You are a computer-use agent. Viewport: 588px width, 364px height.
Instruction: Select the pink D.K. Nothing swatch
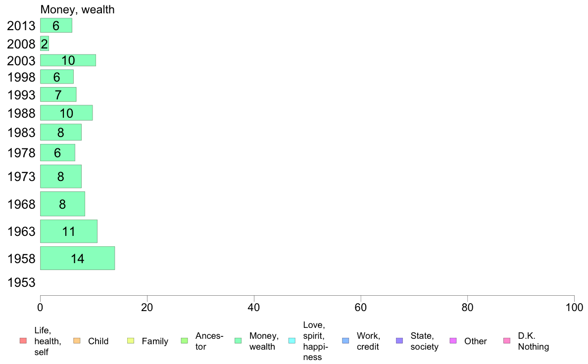pyautogui.click(x=507, y=341)
